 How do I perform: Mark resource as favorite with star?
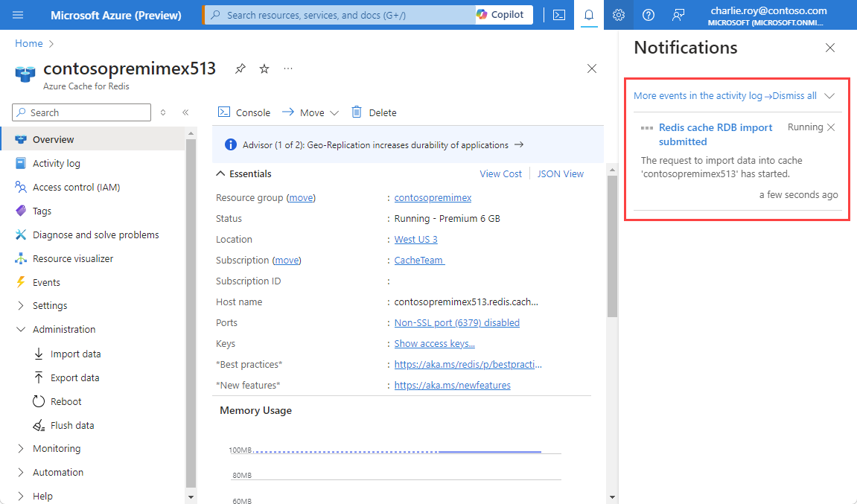pyautogui.click(x=264, y=68)
